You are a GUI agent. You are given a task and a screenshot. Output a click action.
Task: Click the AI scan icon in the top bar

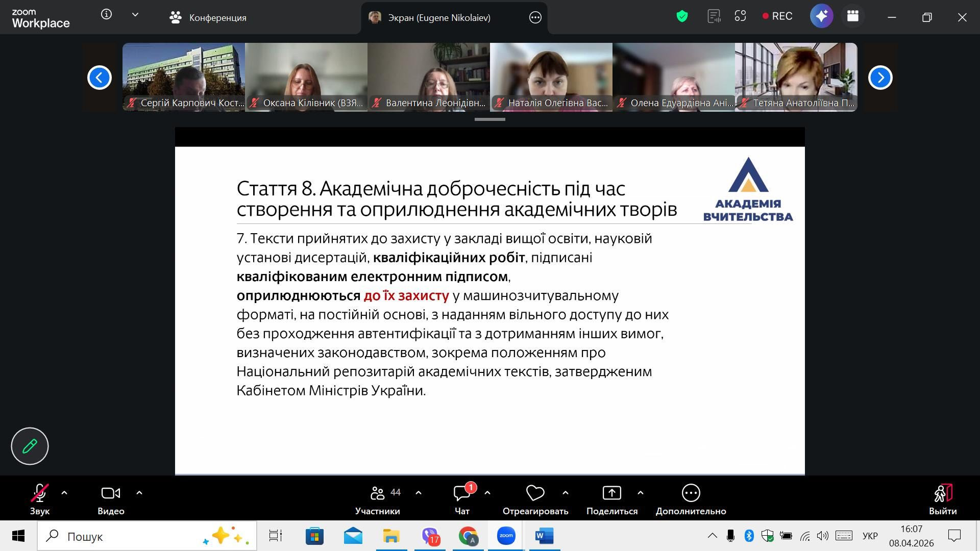tap(740, 16)
